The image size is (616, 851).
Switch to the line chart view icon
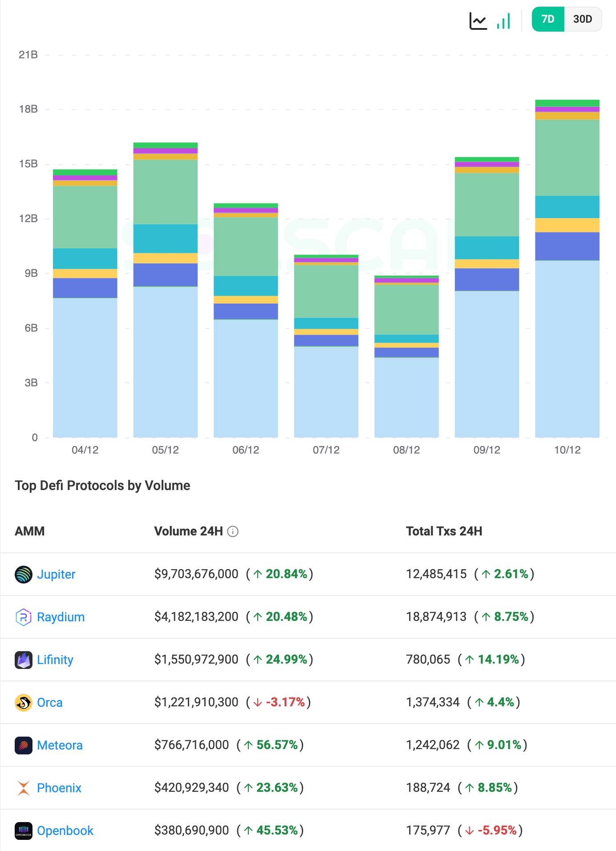point(478,20)
